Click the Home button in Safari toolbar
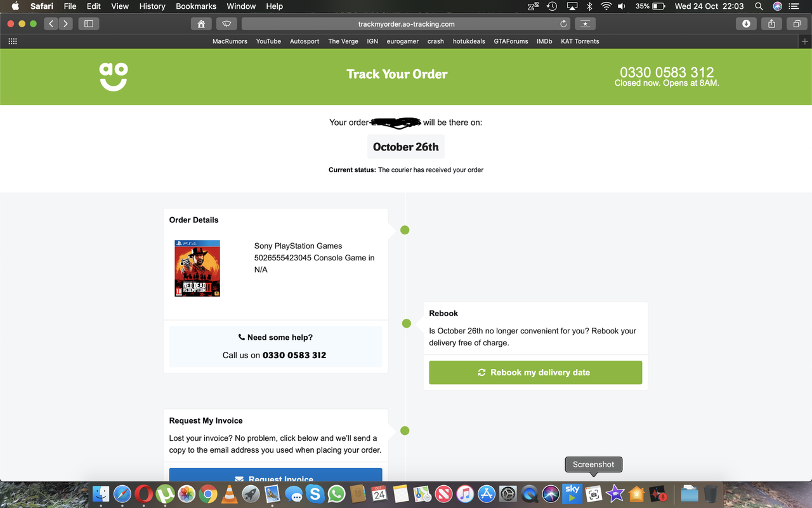Image resolution: width=812 pixels, height=508 pixels. pos(201,23)
